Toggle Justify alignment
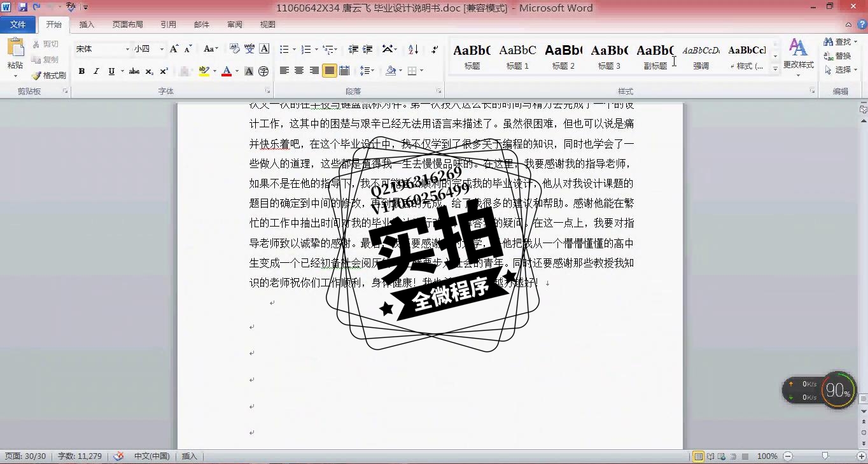The width and height of the screenshot is (868, 464). pos(329,71)
